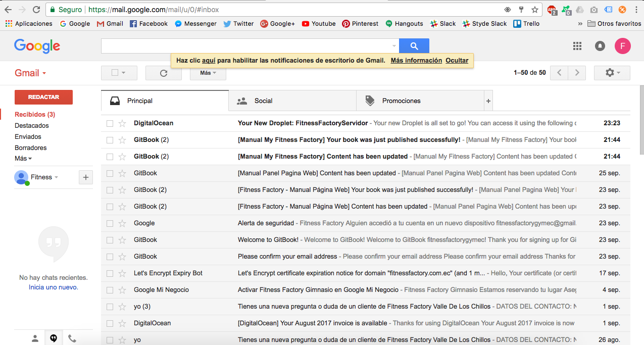
Task: Show more bookmarks with chevron
Action: click(579, 24)
